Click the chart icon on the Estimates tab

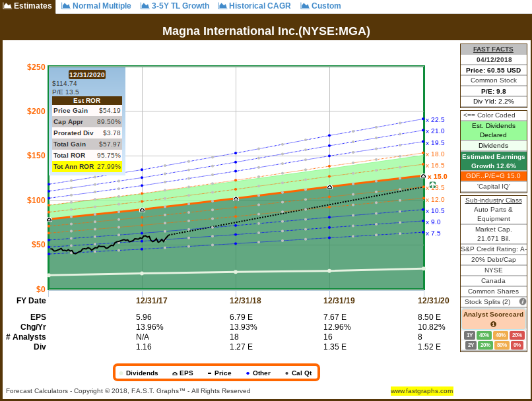[7, 7]
